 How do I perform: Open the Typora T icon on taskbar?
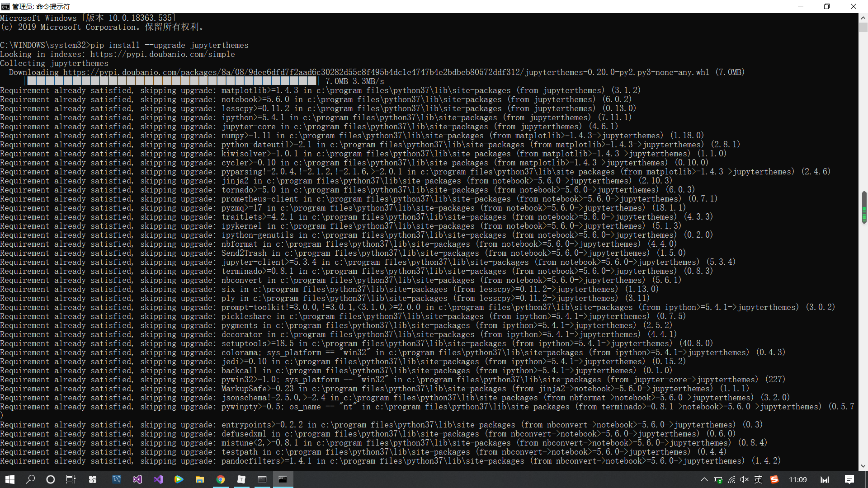[241, 479]
